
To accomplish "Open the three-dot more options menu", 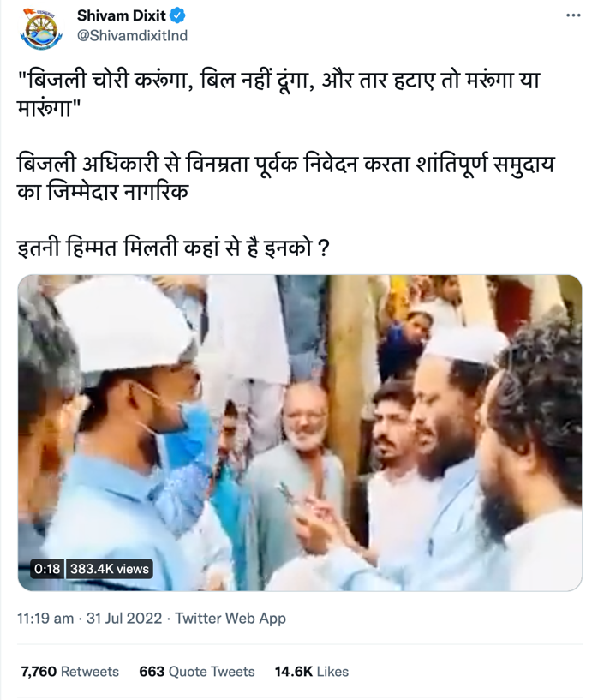I will 573,15.
